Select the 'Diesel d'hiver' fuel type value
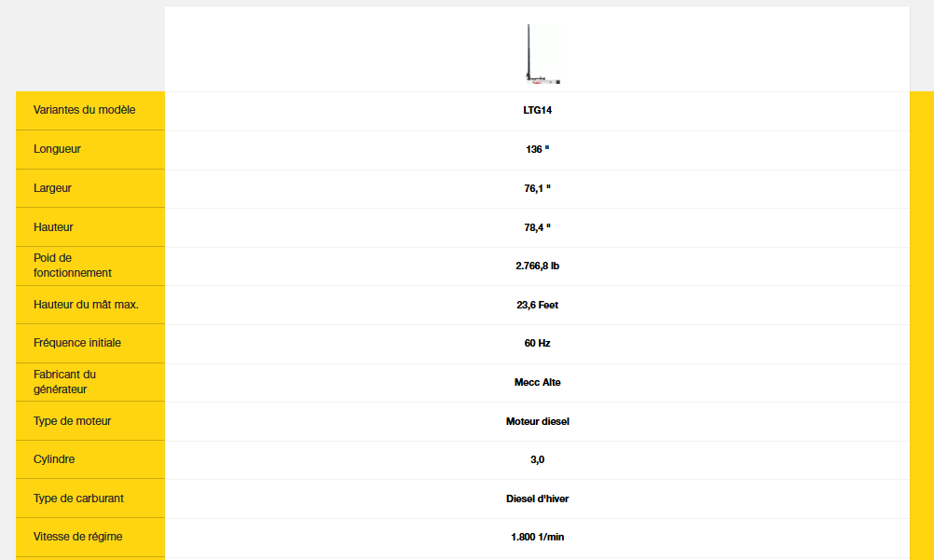This screenshot has height=560, width=934. tap(537, 499)
